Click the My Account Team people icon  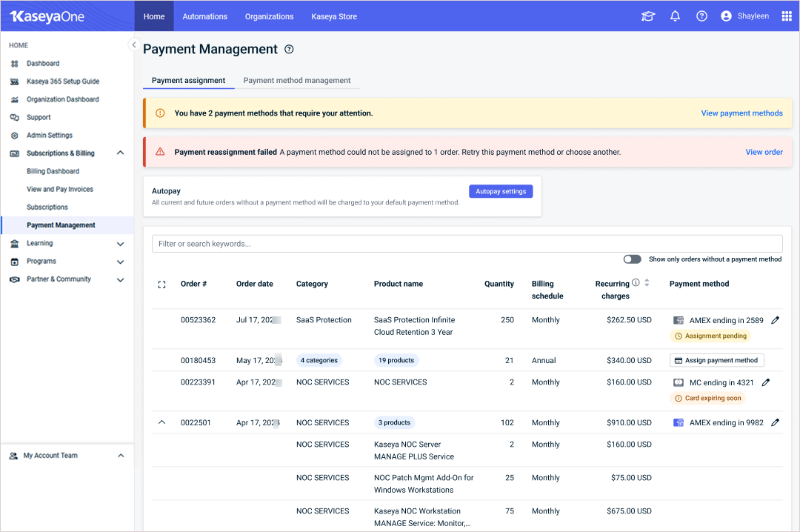point(13,456)
